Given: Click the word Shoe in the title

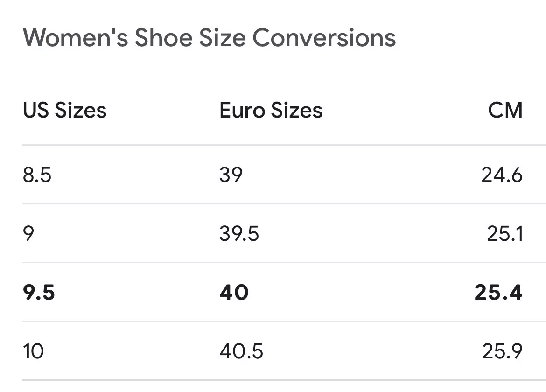Looking at the screenshot, I should click(x=164, y=37).
